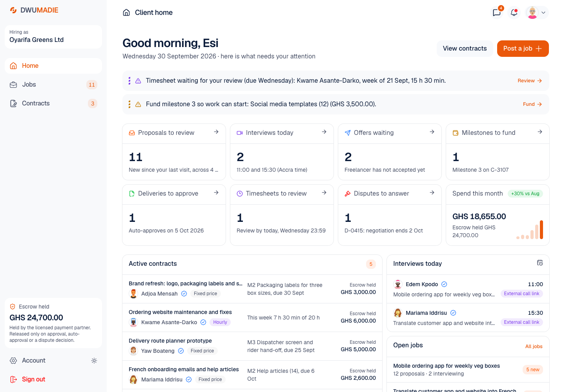Click the wallet icon on Milestones to fund
565x392 pixels.
point(456,133)
